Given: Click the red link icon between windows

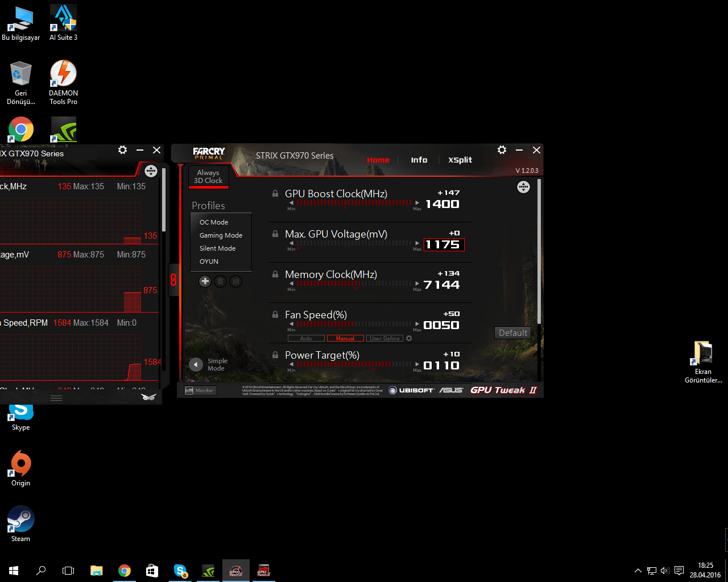Looking at the screenshot, I should (173, 279).
